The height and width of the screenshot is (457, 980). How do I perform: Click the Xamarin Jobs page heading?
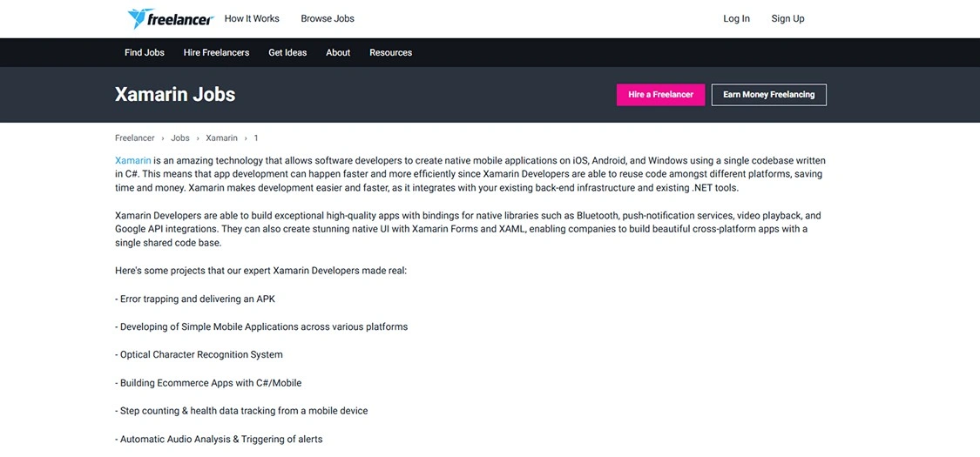pyautogui.click(x=175, y=94)
